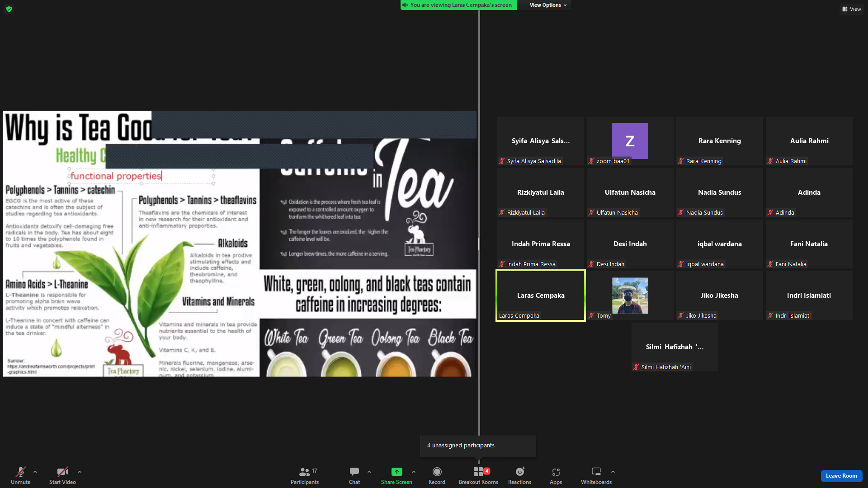Viewport: 868px width, 488px height.
Task: Click the muted mic icon beside Nadia Sundus label
Action: coord(681,212)
